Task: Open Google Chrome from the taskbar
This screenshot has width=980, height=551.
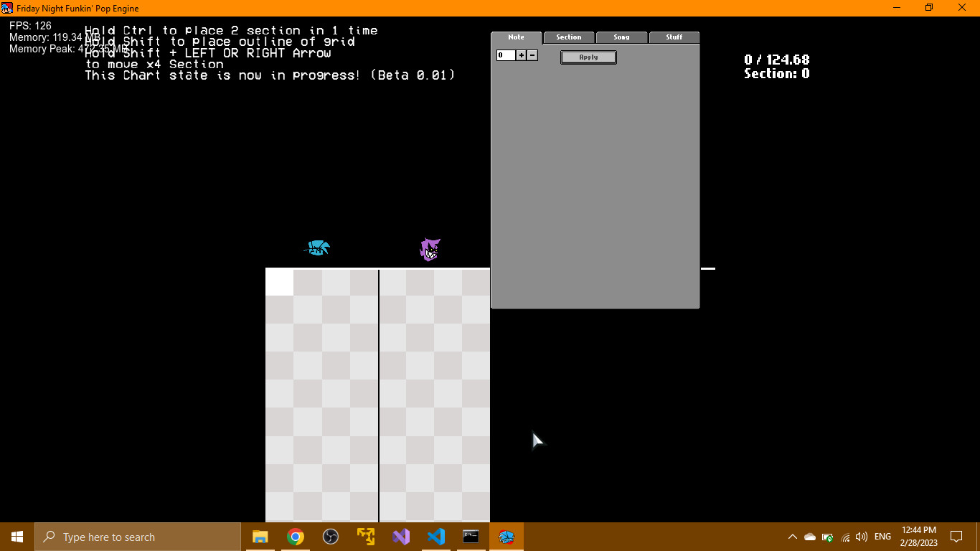Action: pos(295,537)
